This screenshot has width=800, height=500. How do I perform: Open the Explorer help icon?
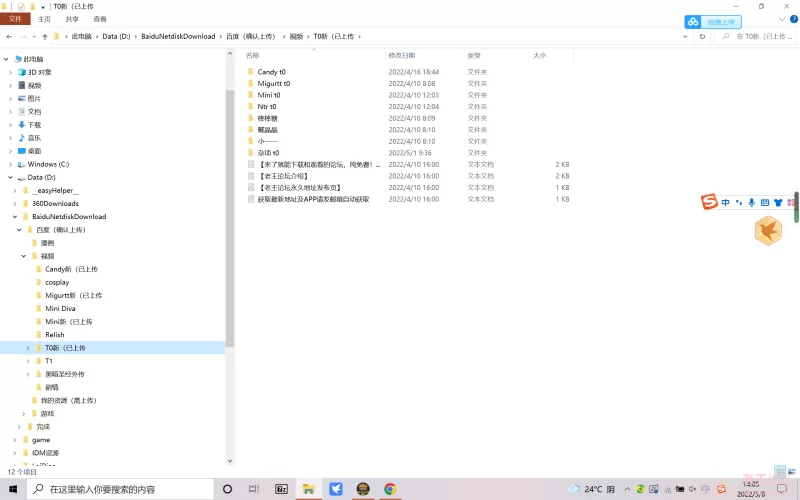[793, 19]
